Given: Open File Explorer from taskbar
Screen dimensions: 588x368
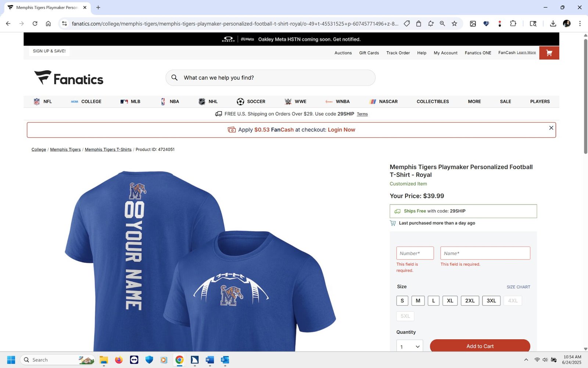Looking at the screenshot, I should click(104, 360).
